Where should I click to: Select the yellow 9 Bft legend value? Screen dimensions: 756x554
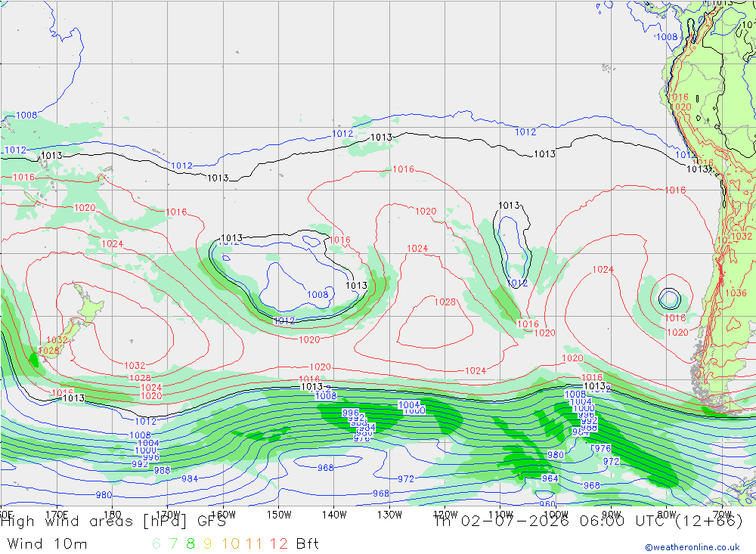(x=207, y=544)
